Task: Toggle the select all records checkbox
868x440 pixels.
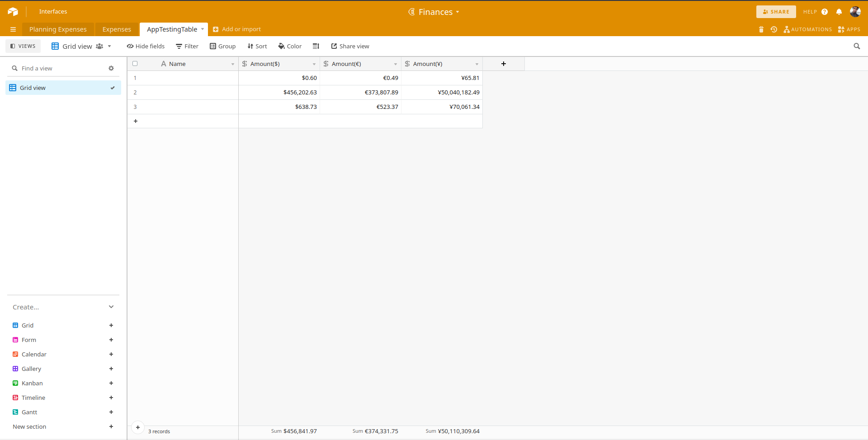Action: click(x=135, y=64)
